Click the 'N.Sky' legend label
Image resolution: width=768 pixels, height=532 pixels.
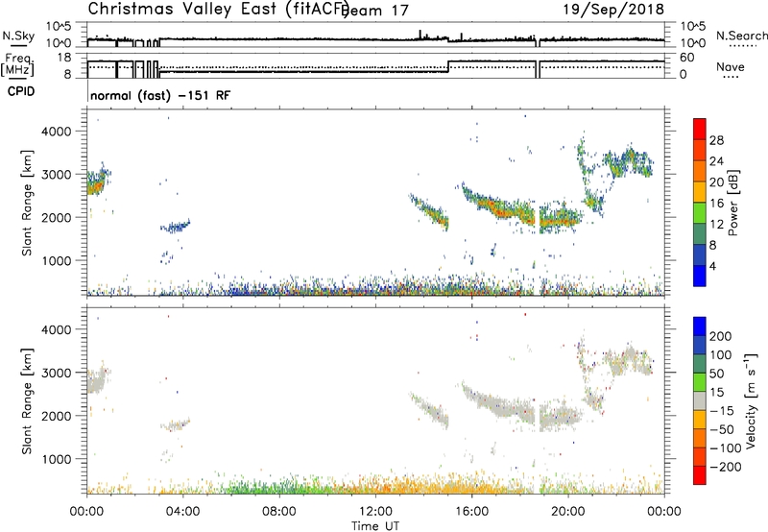tap(18, 36)
